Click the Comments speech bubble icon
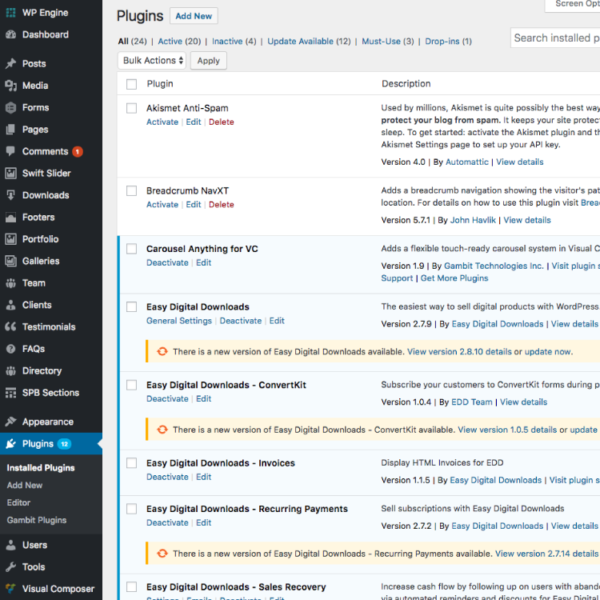Screen dimensions: 600x600 11,151
